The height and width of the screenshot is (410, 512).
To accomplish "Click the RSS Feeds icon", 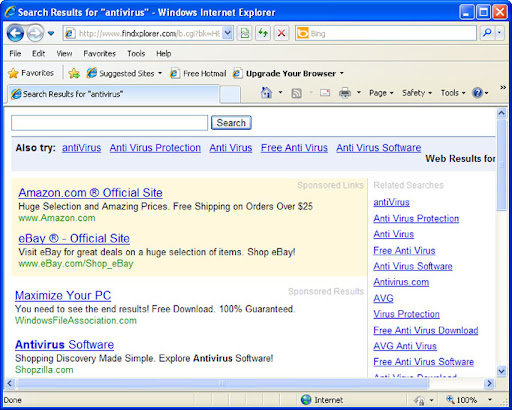I will coord(296,93).
